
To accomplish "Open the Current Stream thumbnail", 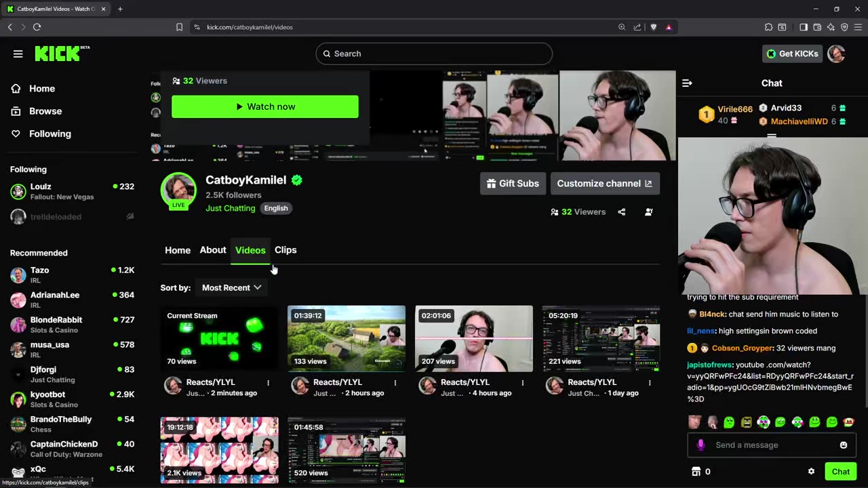I will [219, 338].
